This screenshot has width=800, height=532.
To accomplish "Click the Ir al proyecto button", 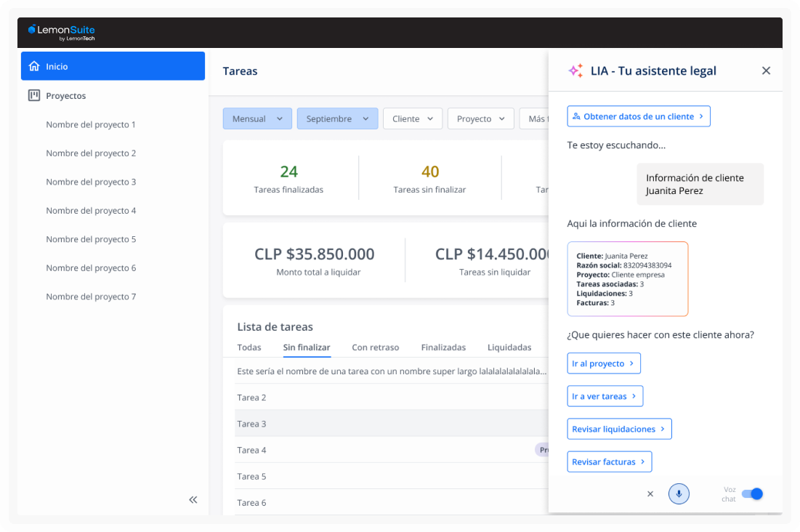I will pyautogui.click(x=603, y=363).
